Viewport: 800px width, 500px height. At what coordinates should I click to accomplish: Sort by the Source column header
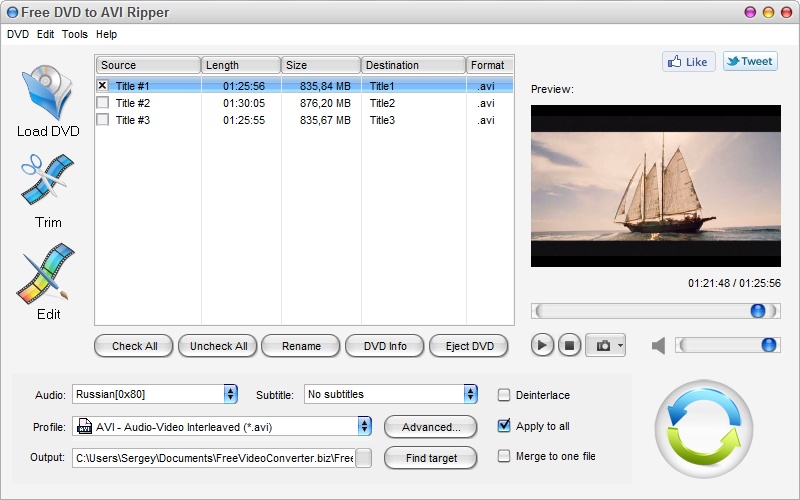[x=148, y=65]
